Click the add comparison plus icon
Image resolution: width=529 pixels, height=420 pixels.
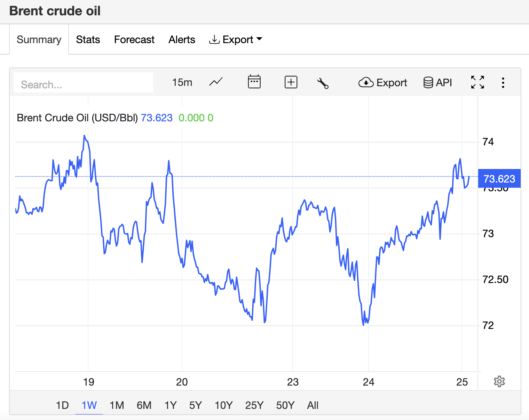[x=291, y=82]
